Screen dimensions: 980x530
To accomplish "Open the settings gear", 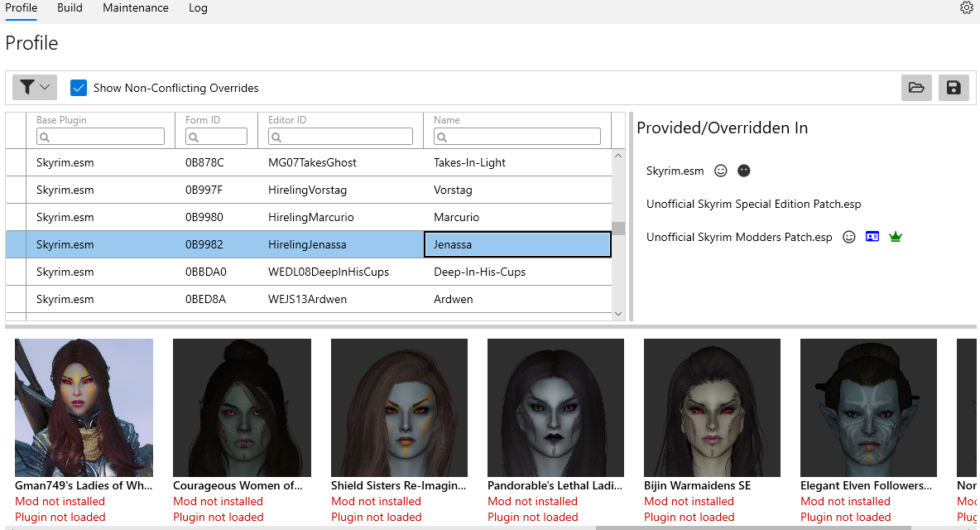I will click(x=966, y=7).
